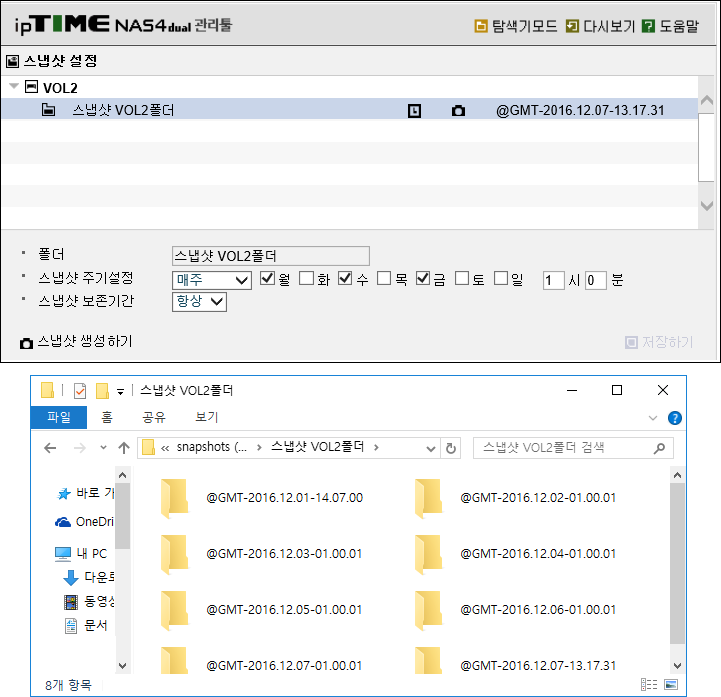Open the 홈 ribbon tab
This screenshot has height=697, width=721.
107,417
